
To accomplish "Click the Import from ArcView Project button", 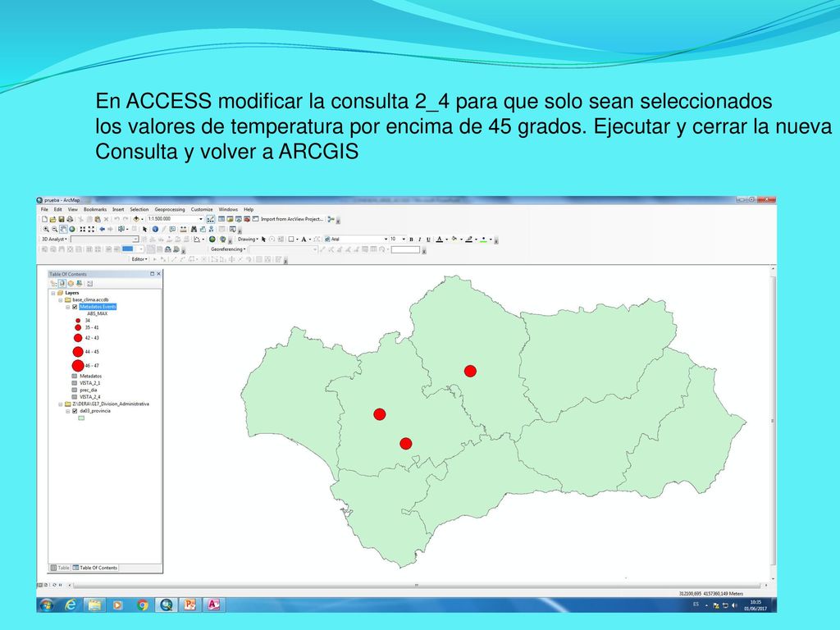I will coord(292,219).
